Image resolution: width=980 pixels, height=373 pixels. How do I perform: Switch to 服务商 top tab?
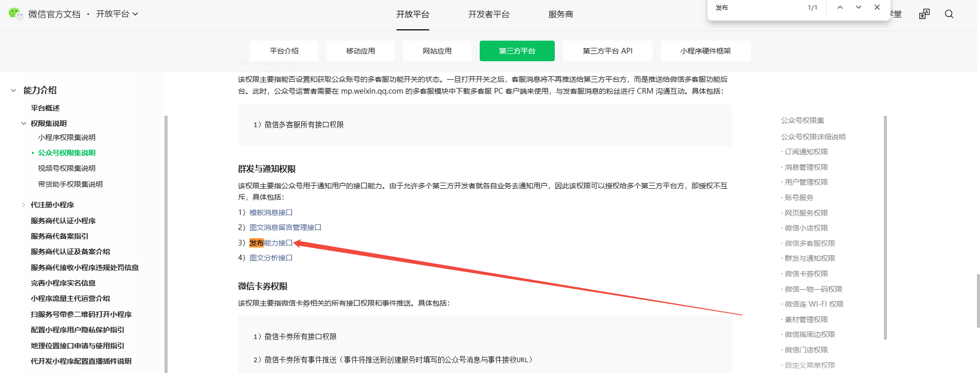(561, 14)
